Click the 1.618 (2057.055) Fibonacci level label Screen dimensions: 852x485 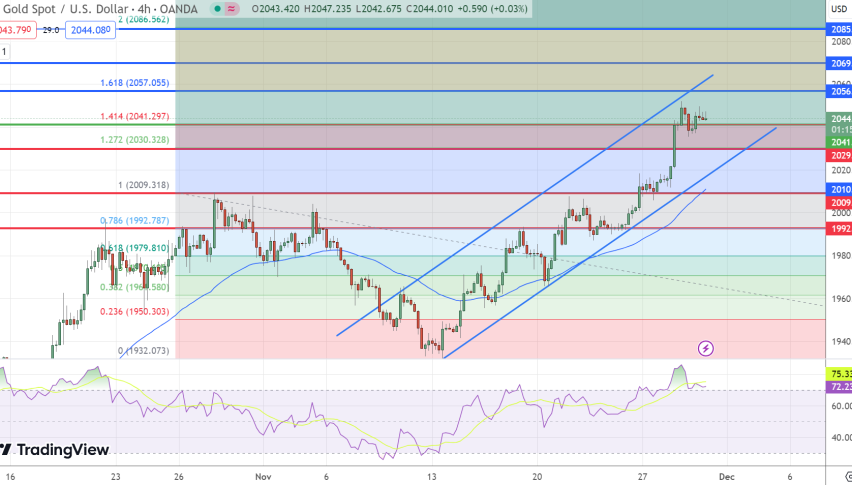tap(133, 83)
